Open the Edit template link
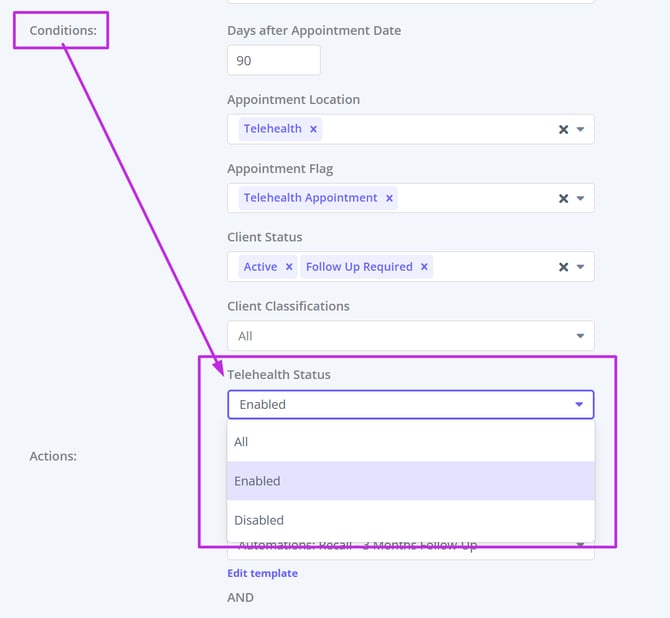The image size is (670, 618). point(262,573)
